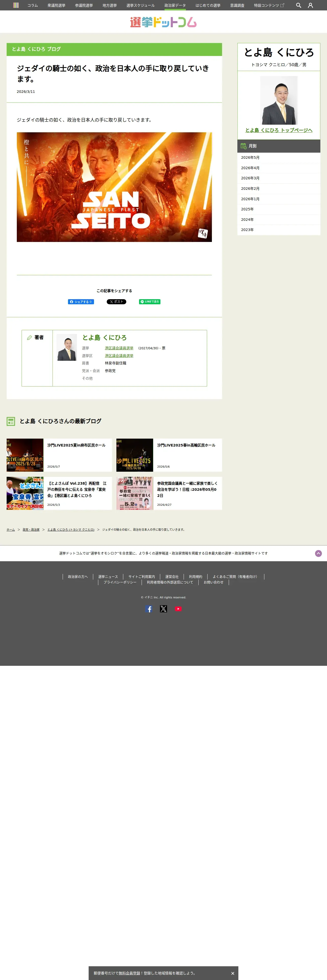The image size is (327, 980).
Task: Open 沙門LIVE2025春in高輪区民ホール blog thumbnail
Action: pos(135,455)
